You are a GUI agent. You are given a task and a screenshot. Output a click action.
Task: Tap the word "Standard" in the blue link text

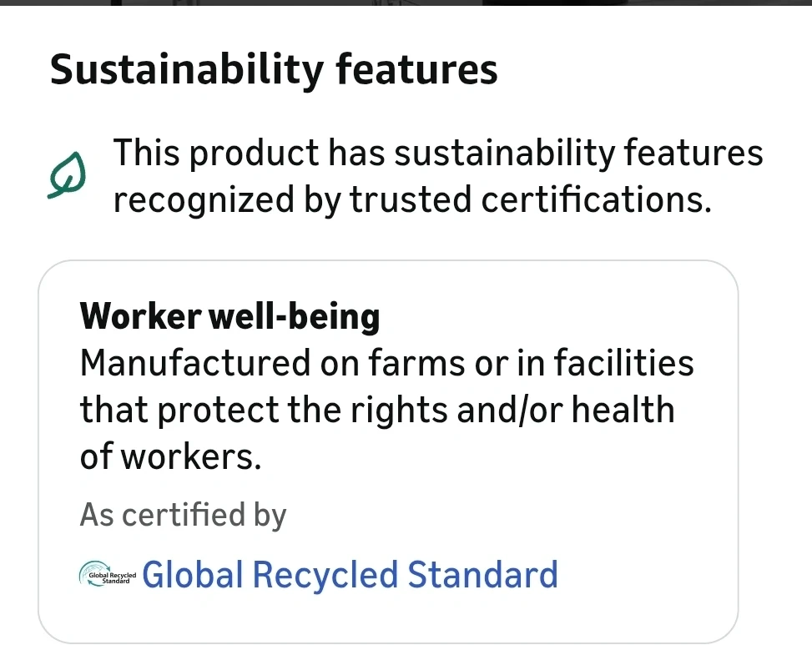coord(482,576)
